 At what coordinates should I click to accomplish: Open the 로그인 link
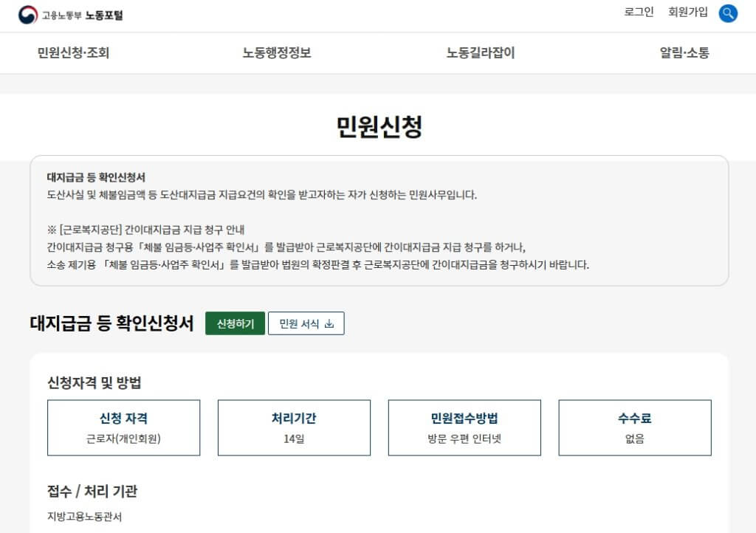(x=639, y=12)
